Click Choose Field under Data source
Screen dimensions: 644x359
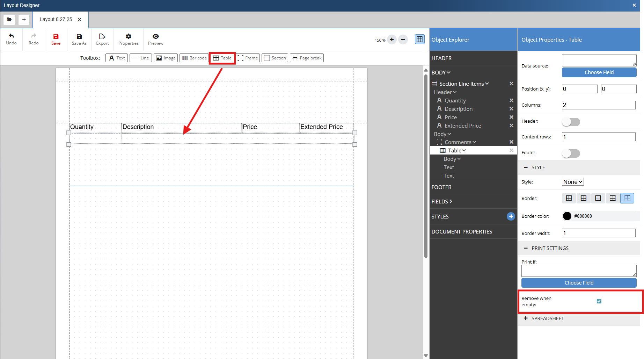point(599,72)
